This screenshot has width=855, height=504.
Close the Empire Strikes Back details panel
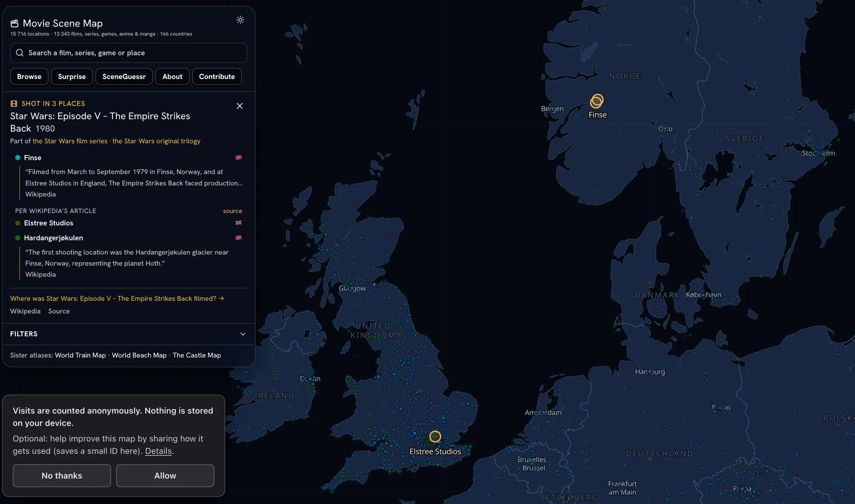pos(240,106)
